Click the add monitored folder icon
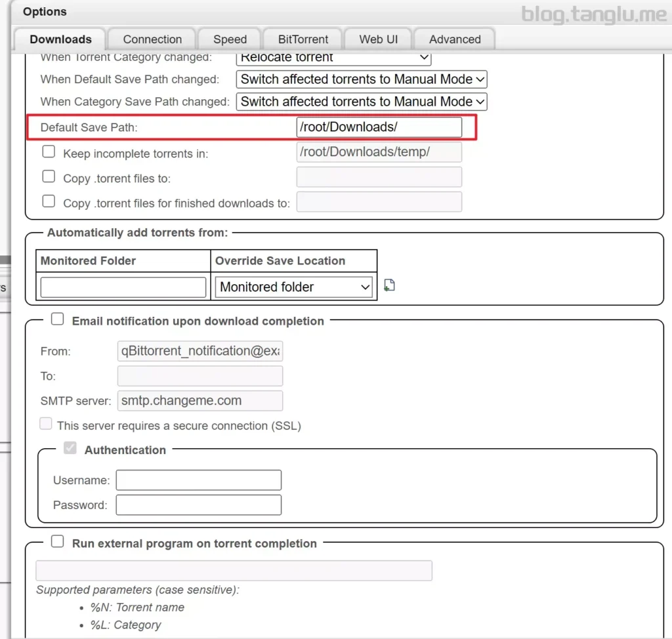This screenshot has width=672, height=639. 389,285
